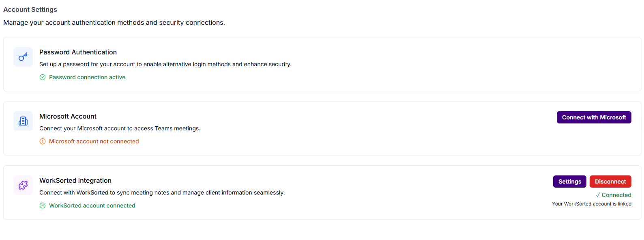
Task: Select the Account Settings heading
Action: pyautogui.click(x=30, y=9)
